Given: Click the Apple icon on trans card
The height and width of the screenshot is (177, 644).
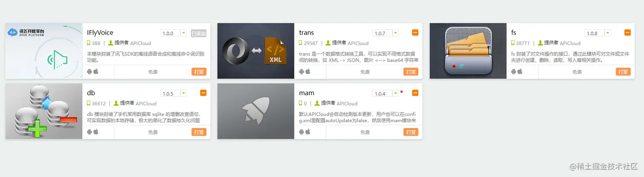Looking at the screenshot, I should click(x=308, y=71).
